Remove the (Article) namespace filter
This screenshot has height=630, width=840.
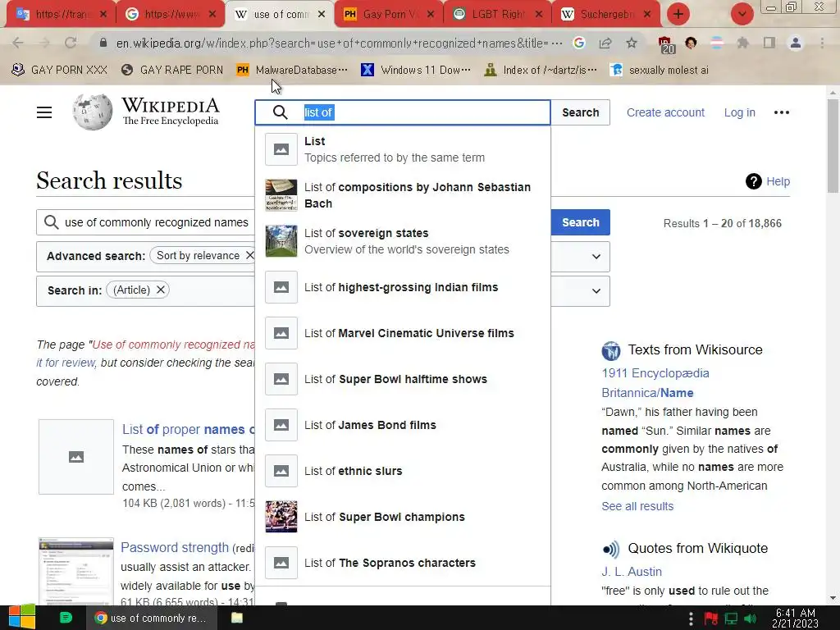coord(160,290)
